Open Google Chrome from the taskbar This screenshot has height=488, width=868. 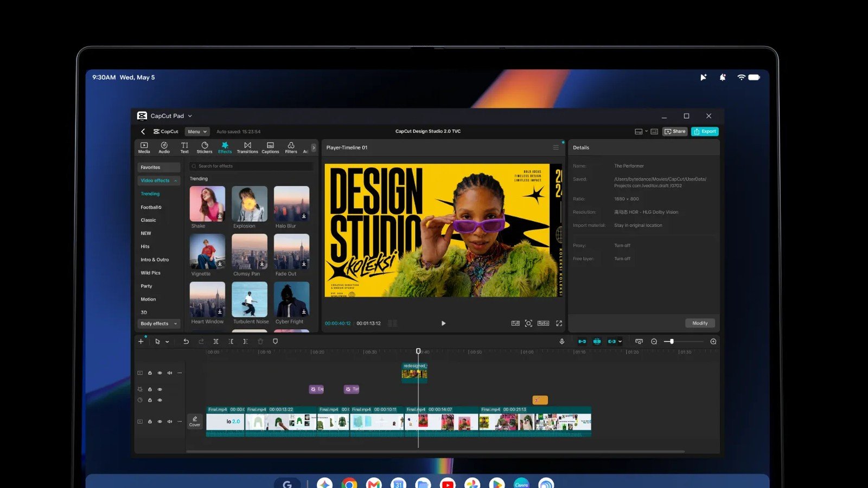click(349, 484)
